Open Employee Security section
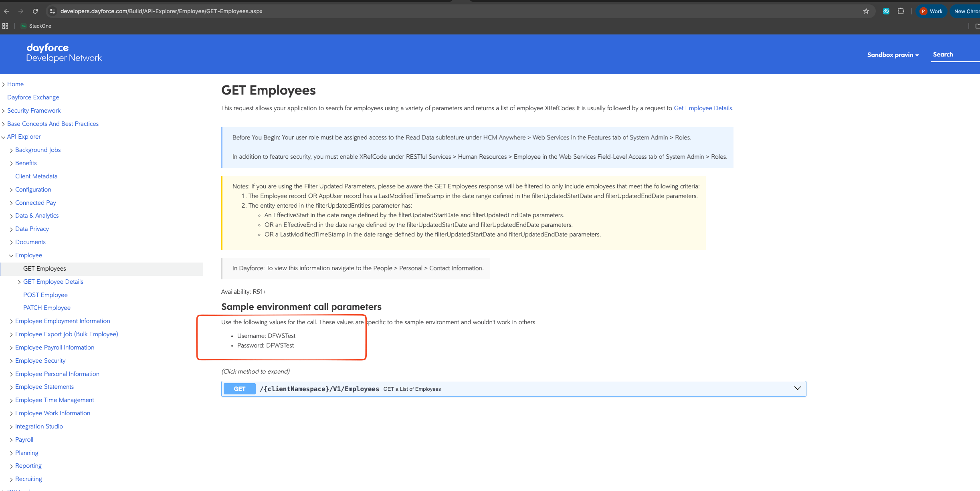The width and height of the screenshot is (980, 491). [x=40, y=361]
